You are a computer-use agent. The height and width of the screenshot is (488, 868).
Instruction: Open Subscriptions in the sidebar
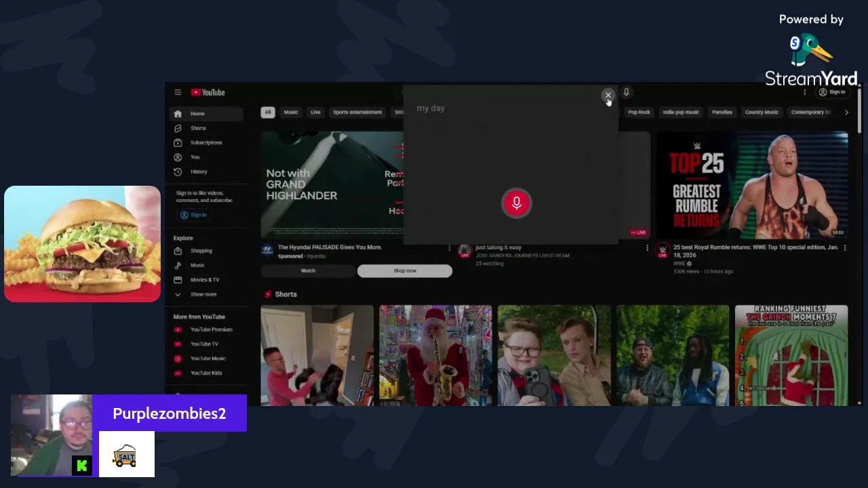point(206,142)
